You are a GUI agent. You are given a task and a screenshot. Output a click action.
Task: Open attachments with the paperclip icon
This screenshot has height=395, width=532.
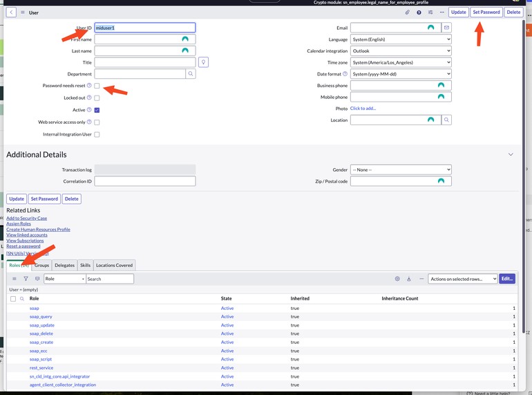407,12
